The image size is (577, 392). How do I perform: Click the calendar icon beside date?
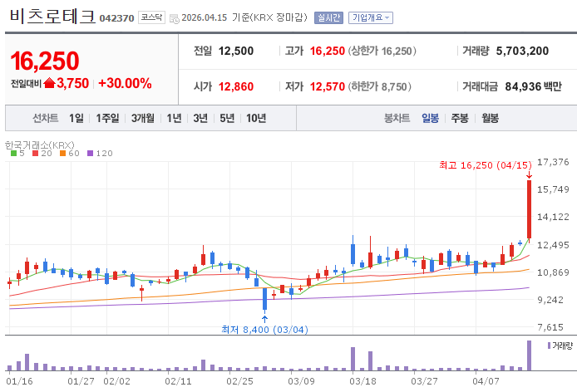[175, 18]
